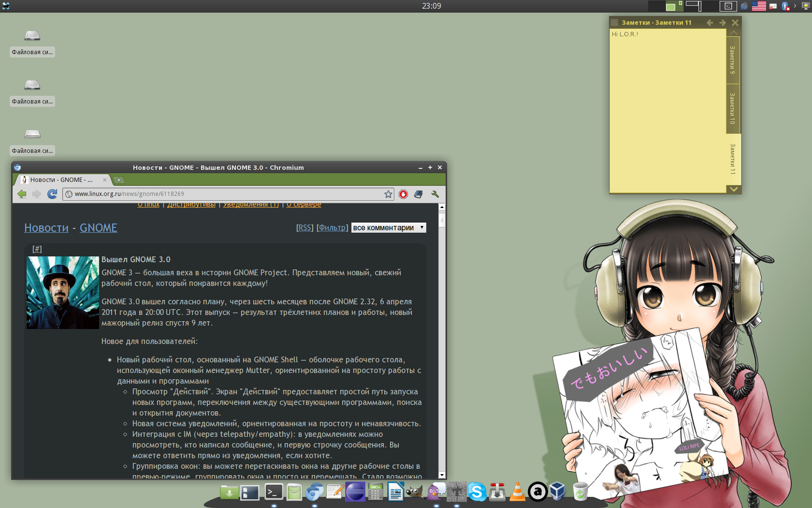This screenshot has height=508, width=812.
Task: Close the 'Новости - GNOME' tab
Action: tap(104, 180)
